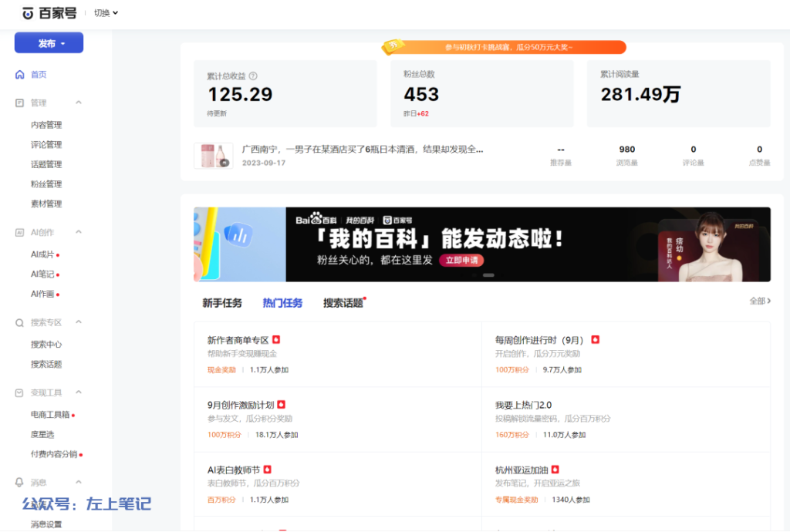
Task: Open the 9月创作激励计划 task
Action: coord(241,405)
